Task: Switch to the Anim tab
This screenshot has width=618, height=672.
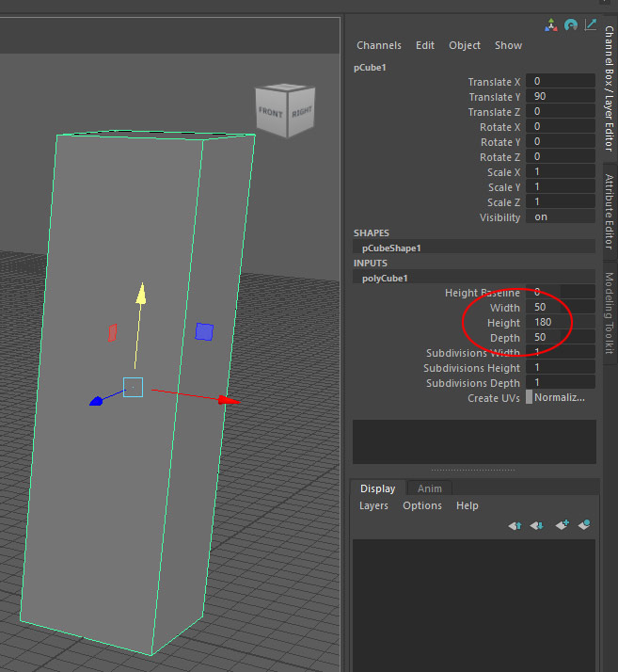Action: click(x=430, y=488)
